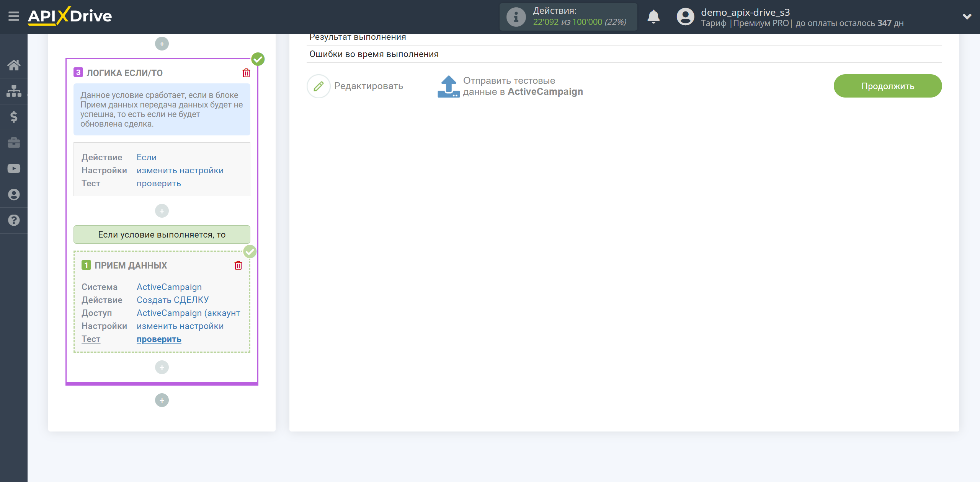Add block above Логика ЕСЛИ/ТО
This screenshot has height=482, width=980.
[162, 44]
